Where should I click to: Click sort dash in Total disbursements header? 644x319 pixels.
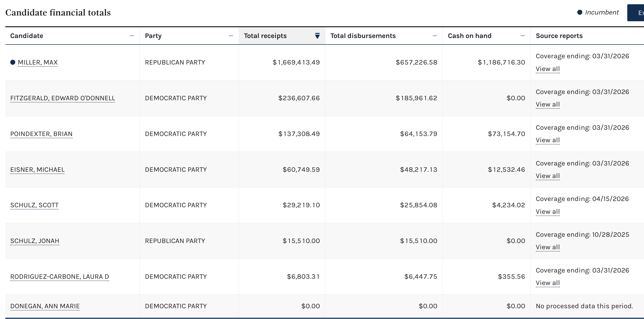(x=434, y=36)
